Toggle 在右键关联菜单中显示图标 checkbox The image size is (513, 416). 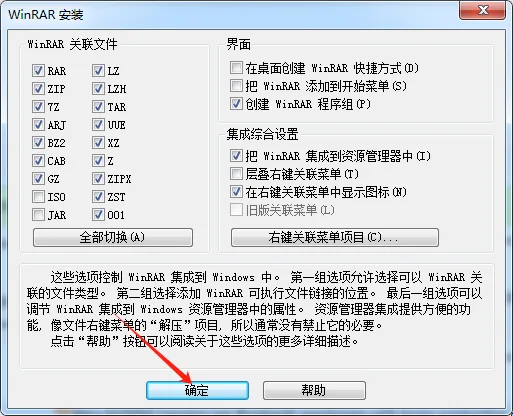tap(236, 191)
